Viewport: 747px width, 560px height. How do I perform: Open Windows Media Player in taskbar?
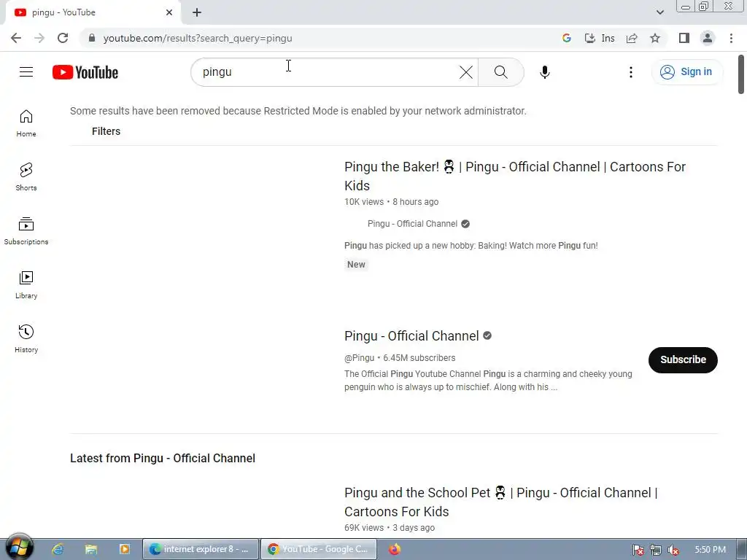[x=124, y=550]
